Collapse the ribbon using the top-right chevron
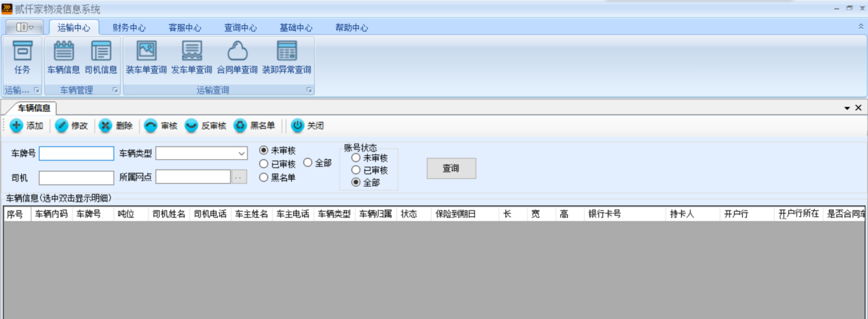 click(860, 26)
